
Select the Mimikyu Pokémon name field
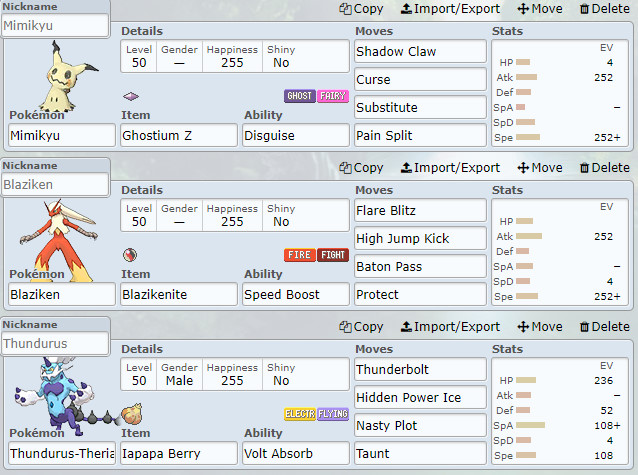(x=62, y=135)
